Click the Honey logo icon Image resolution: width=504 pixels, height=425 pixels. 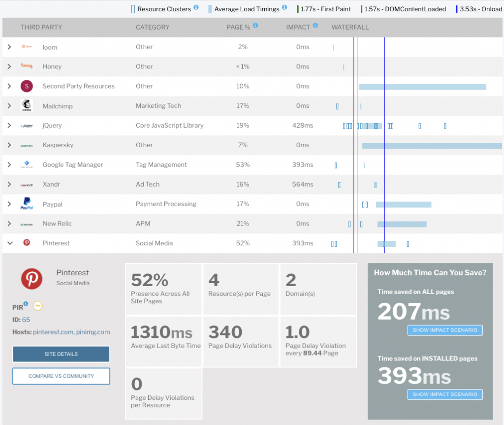pos(27,65)
